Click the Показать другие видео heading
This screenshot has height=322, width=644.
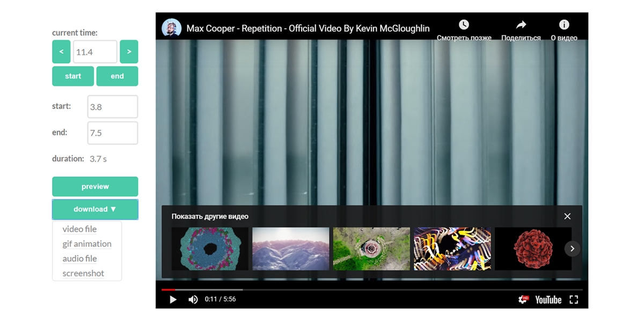tap(210, 216)
